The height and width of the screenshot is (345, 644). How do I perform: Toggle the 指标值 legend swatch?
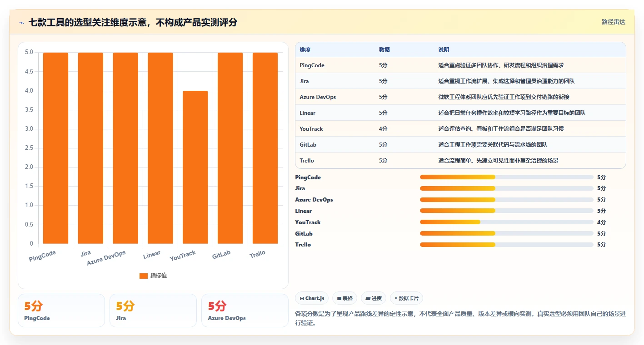(144, 276)
